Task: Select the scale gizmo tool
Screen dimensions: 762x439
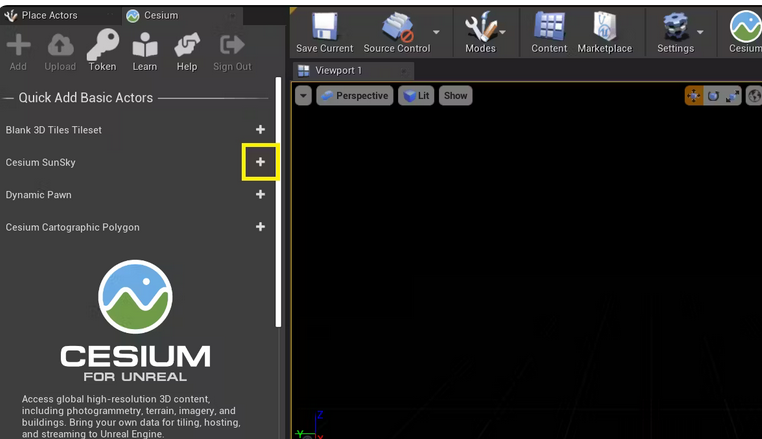Action: tap(732, 96)
